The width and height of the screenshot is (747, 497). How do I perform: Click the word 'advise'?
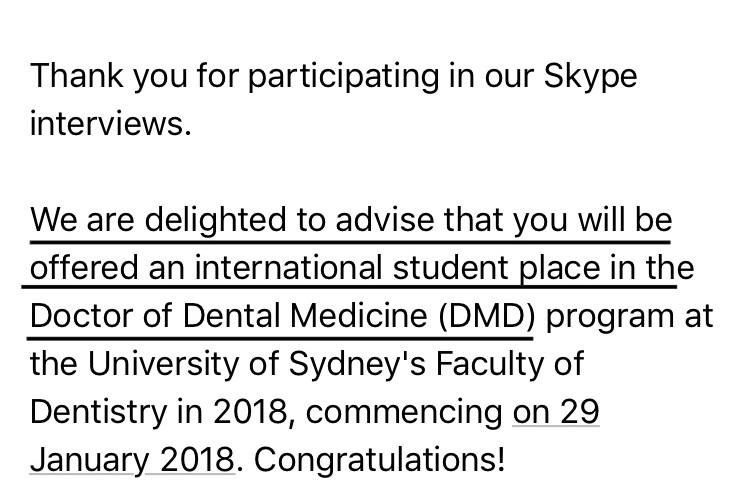coord(385,220)
